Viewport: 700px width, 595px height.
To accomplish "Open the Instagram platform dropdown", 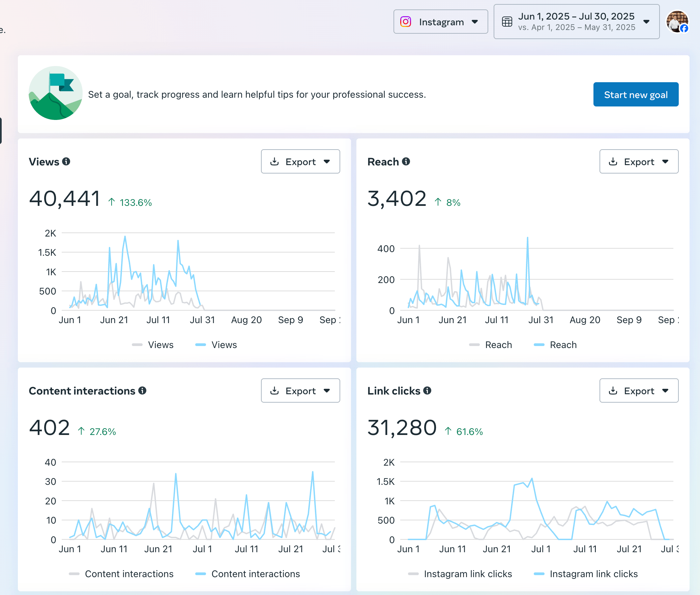I will click(440, 22).
